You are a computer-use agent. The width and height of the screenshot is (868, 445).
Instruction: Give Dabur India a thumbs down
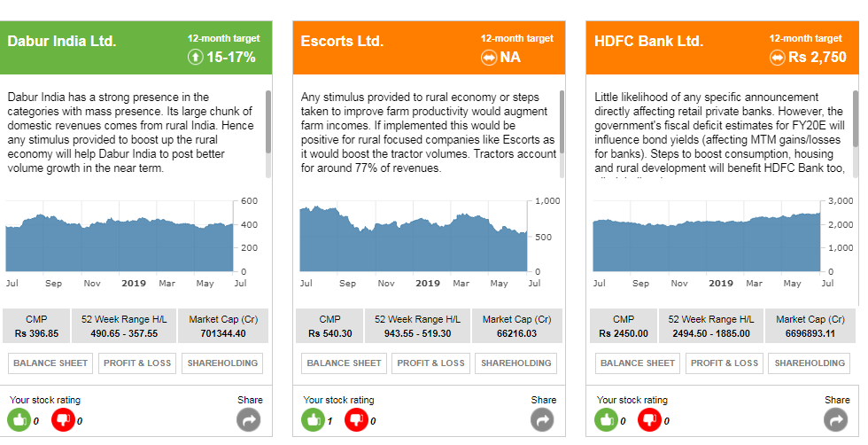pos(63,419)
